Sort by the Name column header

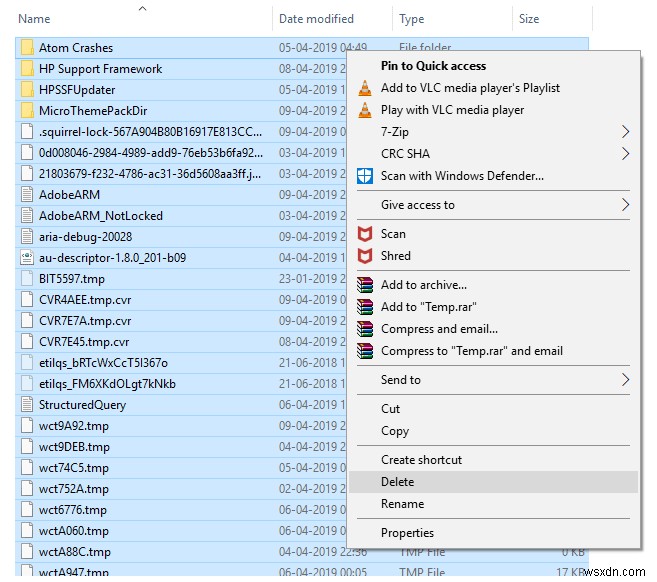34,19
